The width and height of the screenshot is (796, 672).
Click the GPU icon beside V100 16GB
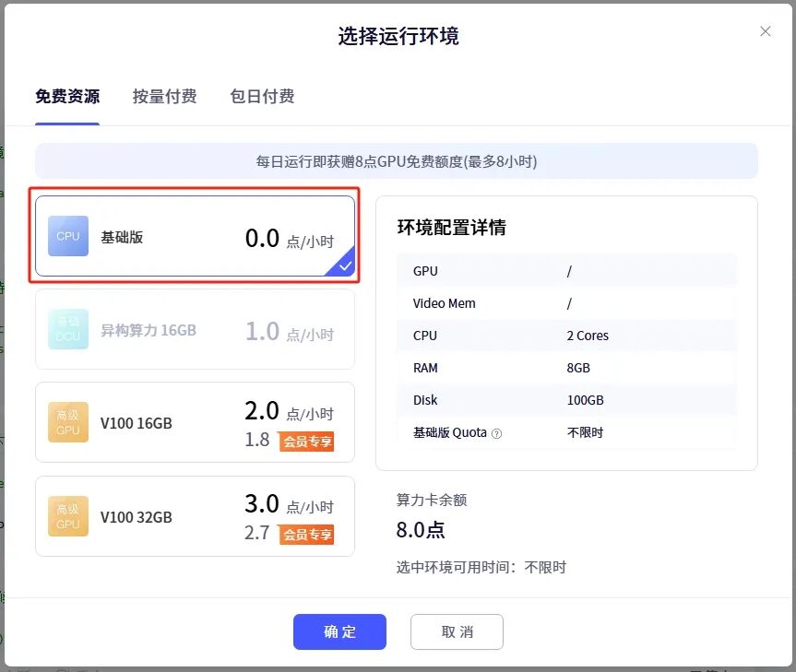click(68, 422)
